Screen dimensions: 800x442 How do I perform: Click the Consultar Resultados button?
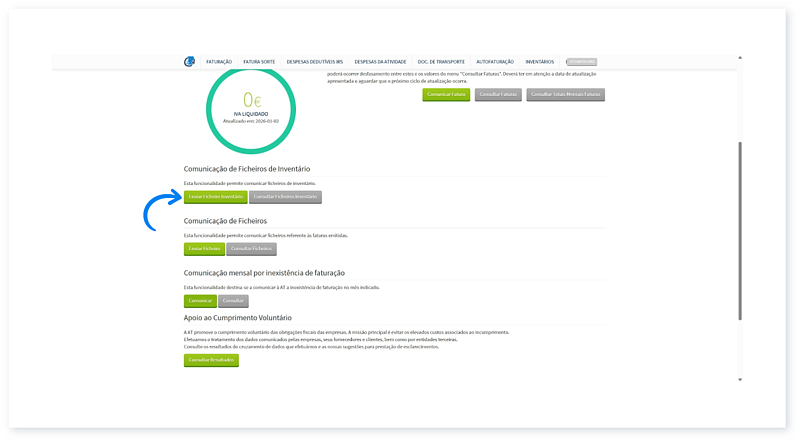(x=211, y=360)
